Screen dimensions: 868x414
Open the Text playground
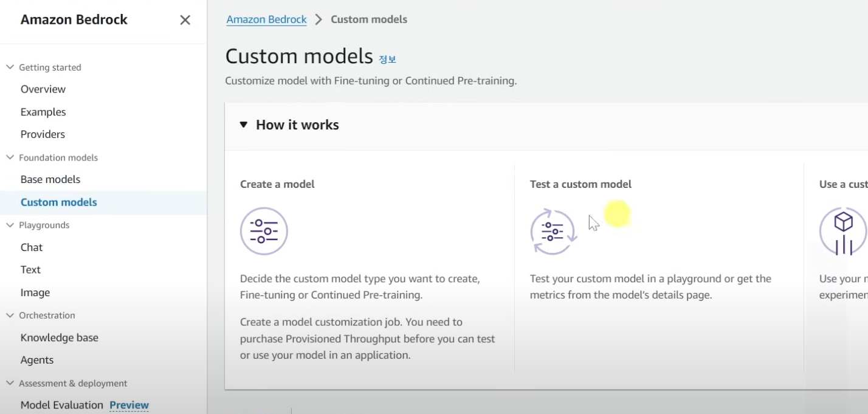pos(30,270)
